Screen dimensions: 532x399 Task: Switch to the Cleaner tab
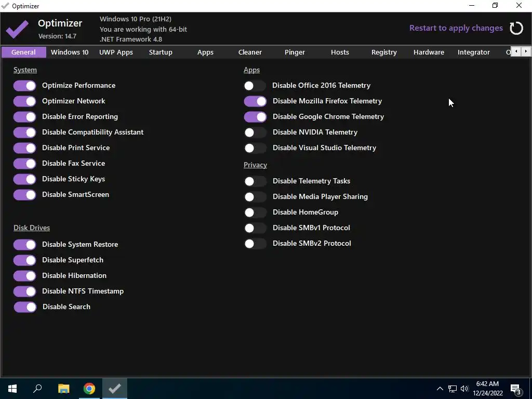pos(250,52)
